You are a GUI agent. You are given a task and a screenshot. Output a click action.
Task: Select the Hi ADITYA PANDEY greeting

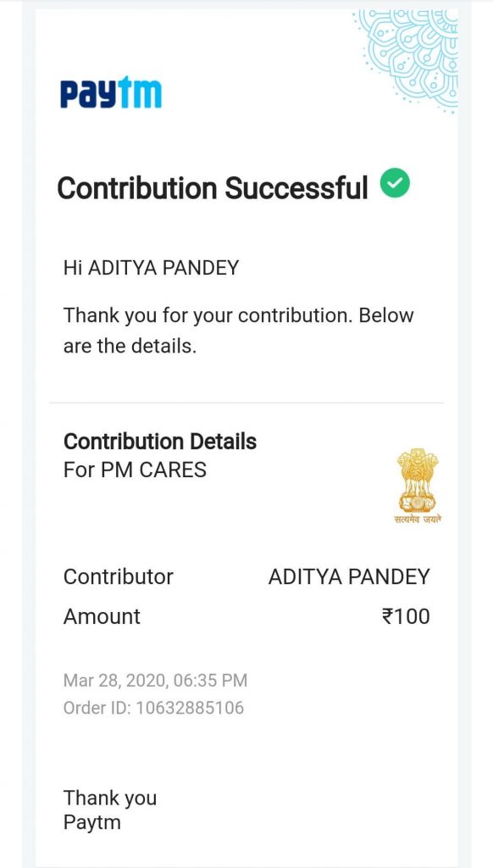tap(151, 268)
